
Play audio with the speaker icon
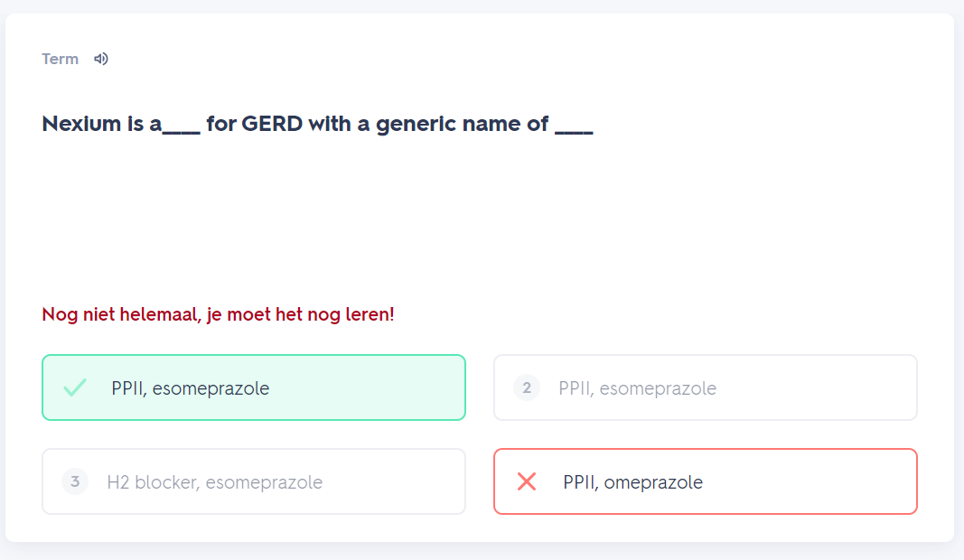click(x=101, y=59)
